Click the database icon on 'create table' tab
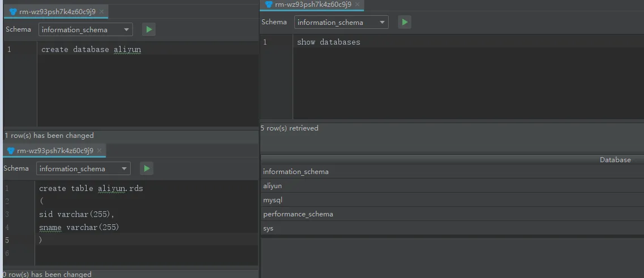The image size is (644, 278). pos(11,150)
